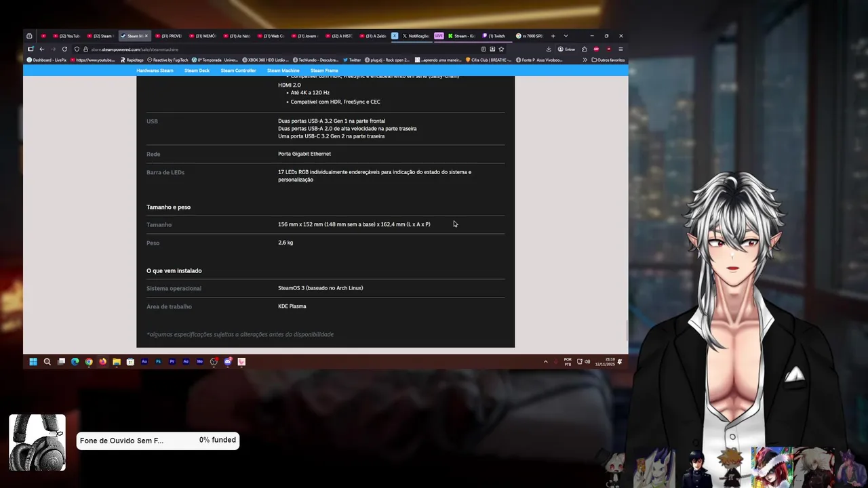Open Steam Frame nav link
The width and height of the screenshot is (868, 488).
tap(324, 70)
